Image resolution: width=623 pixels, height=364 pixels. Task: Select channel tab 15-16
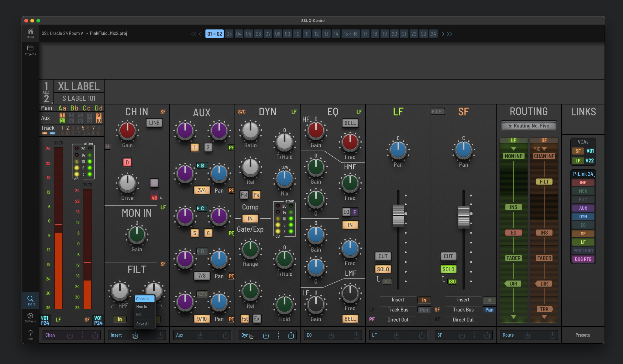pos(350,34)
